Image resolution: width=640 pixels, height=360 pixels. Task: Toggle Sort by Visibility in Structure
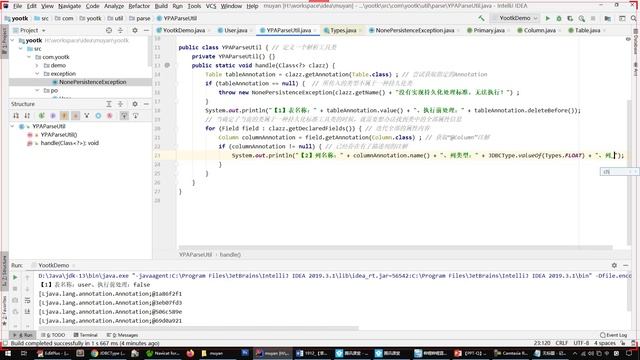point(16,116)
